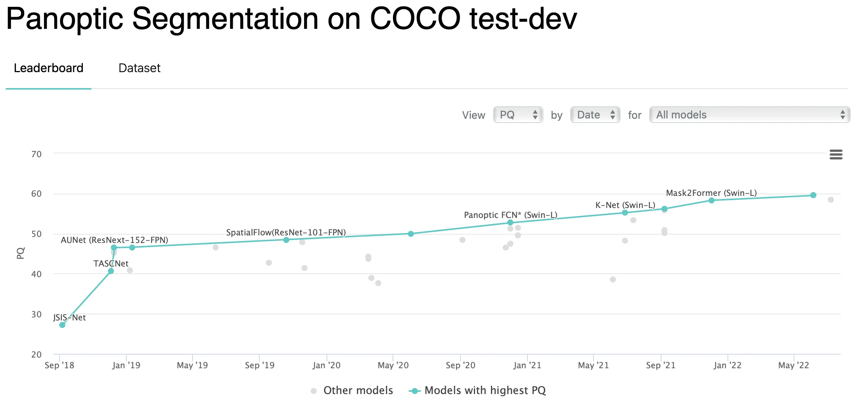Open the All models filter dropdown
The width and height of the screenshot is (868, 410).
(750, 115)
